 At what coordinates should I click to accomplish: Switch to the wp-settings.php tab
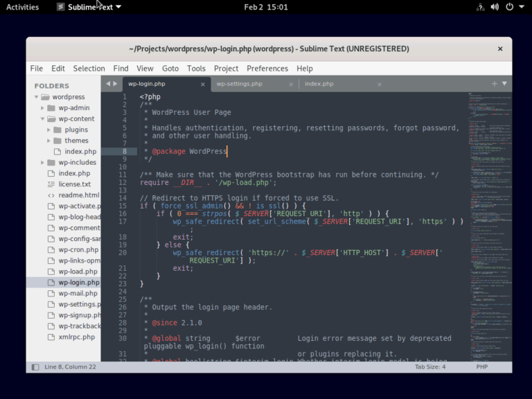[x=239, y=84]
